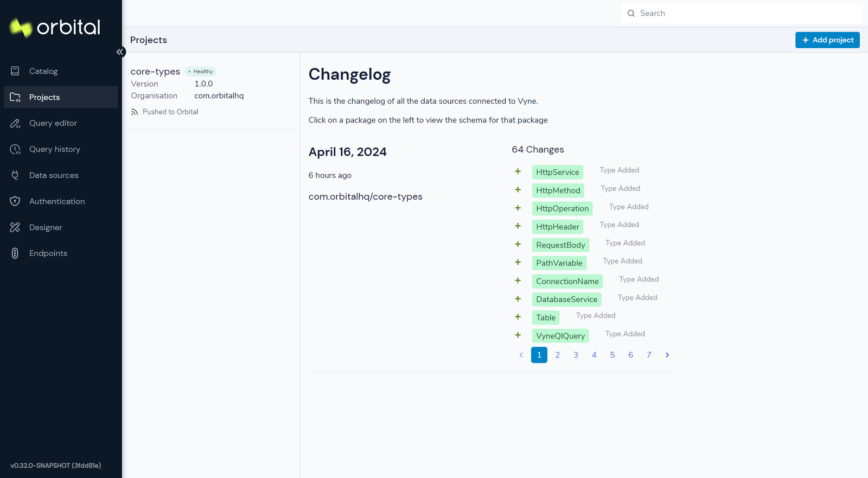Screen dimensions: 868x478
Task: Go to next changelog page arrow
Action: pos(667,355)
